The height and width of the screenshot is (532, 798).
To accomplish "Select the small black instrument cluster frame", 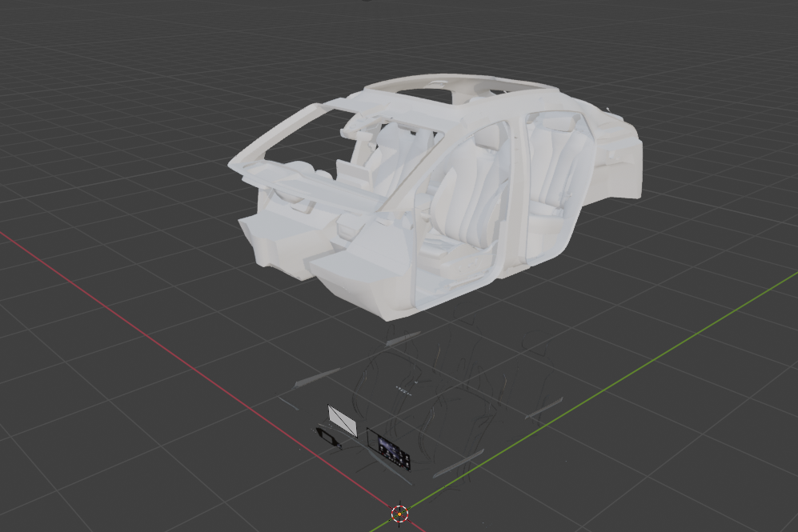I will click(x=327, y=438).
